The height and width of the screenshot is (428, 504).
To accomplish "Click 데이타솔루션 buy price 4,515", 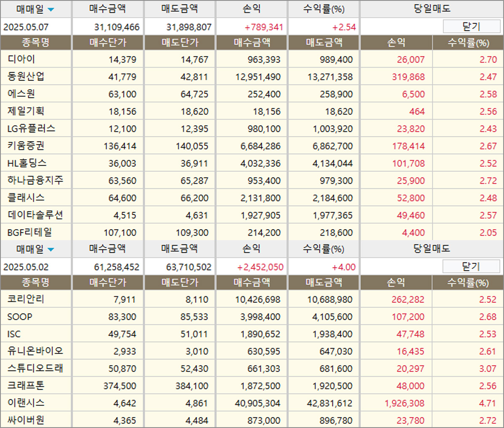I will pos(125,215).
